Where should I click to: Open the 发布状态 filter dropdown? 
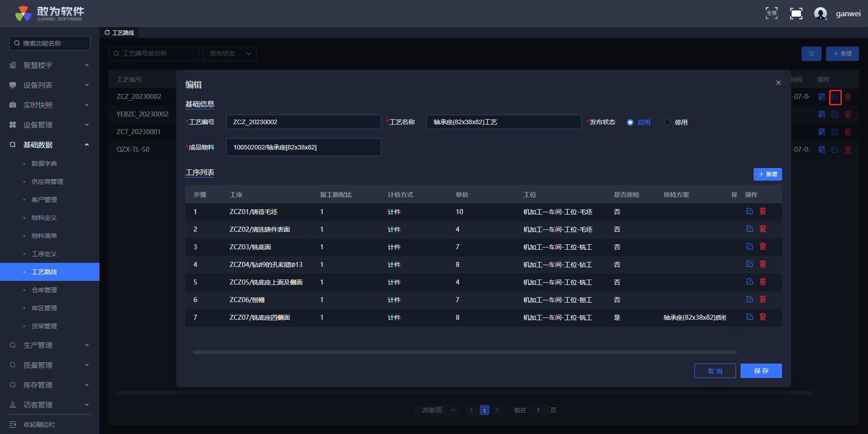click(x=229, y=54)
